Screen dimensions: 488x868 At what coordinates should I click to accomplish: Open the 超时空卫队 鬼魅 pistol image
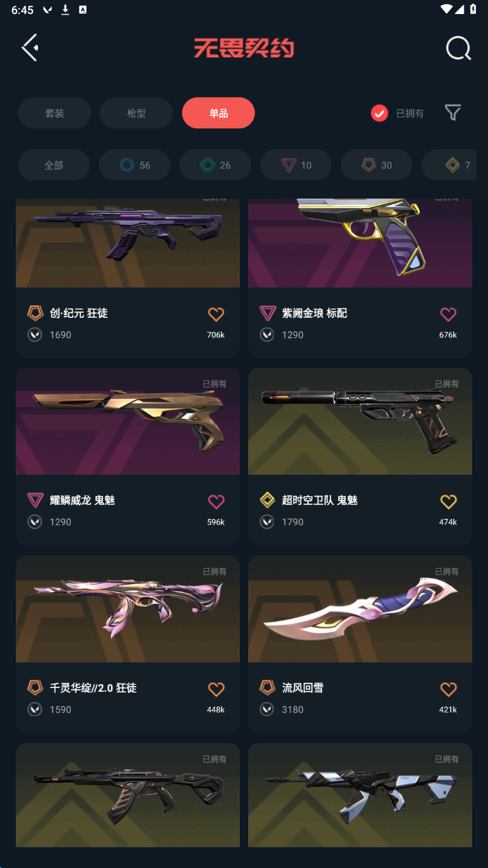click(360, 421)
